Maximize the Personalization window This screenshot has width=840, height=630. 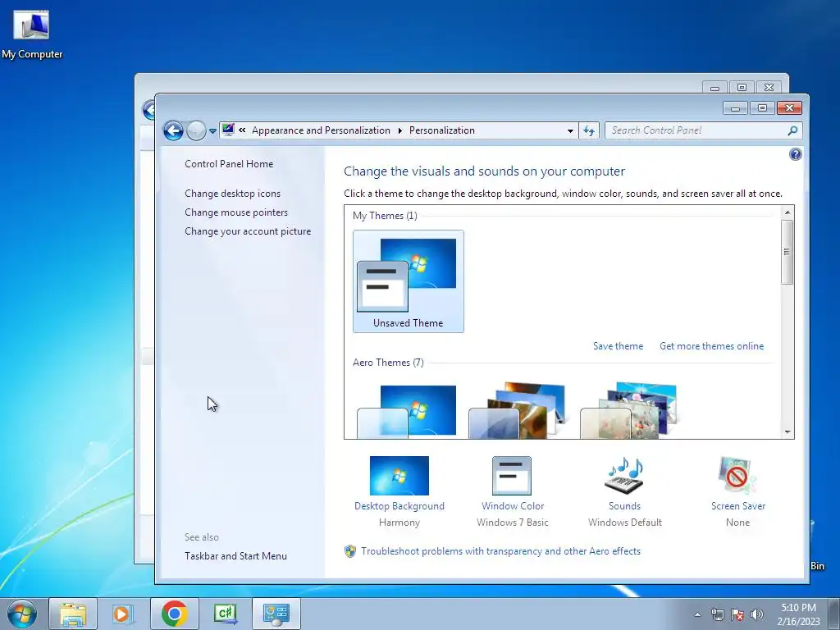point(762,108)
